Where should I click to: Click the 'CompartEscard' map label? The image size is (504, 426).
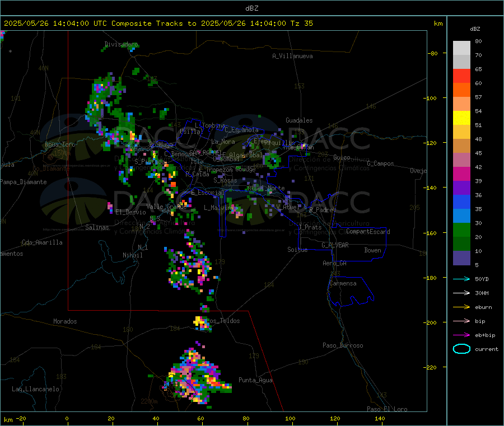368,231
